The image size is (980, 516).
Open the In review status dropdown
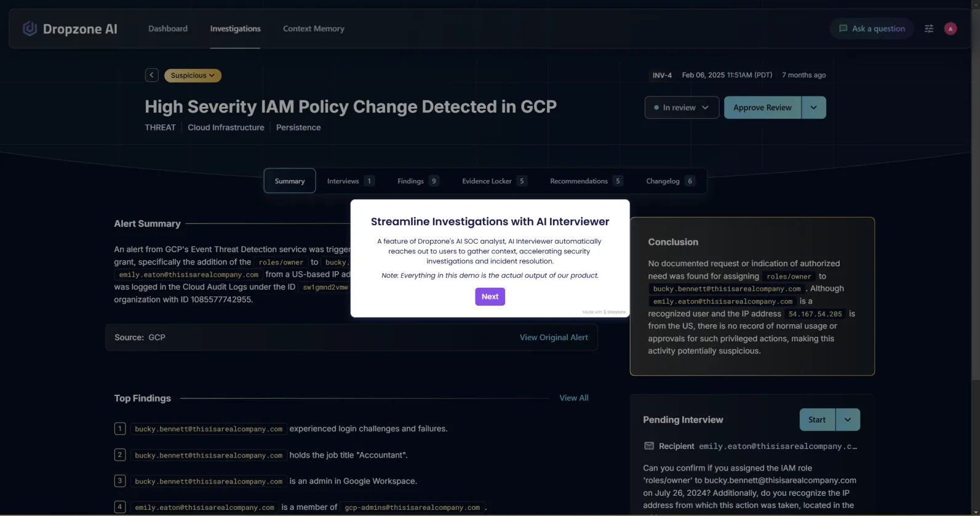click(x=682, y=108)
